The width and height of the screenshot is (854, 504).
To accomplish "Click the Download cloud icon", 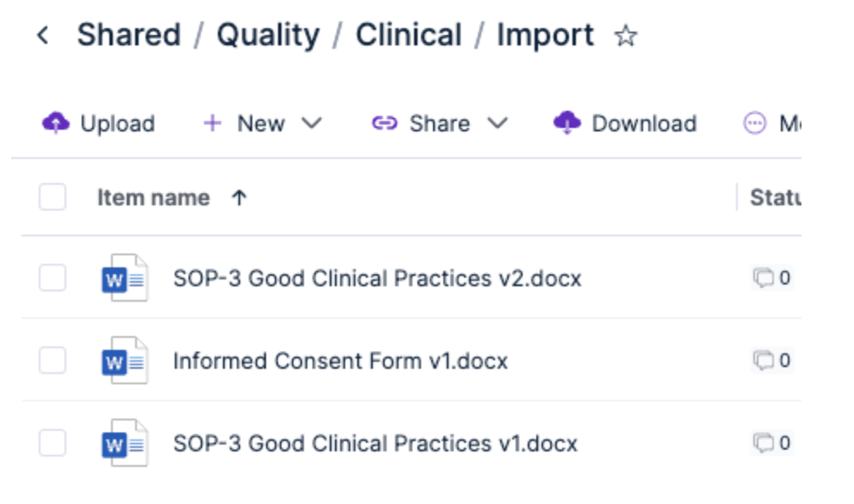I will 567,123.
